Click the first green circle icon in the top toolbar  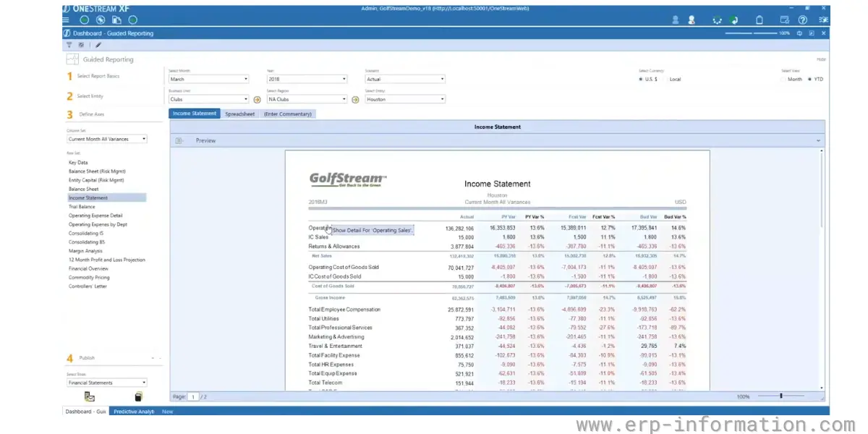[x=85, y=20]
